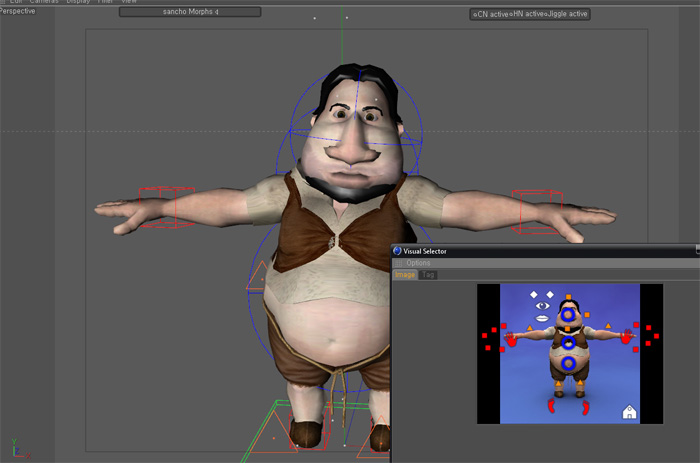Click orange triangle on the right-side knee
This screenshot has height=463, width=700.
tap(580, 382)
